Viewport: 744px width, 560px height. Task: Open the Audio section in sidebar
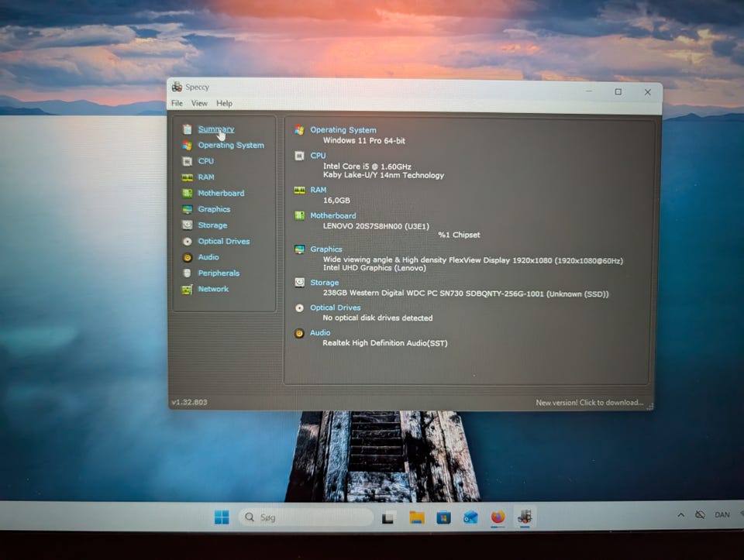[208, 257]
